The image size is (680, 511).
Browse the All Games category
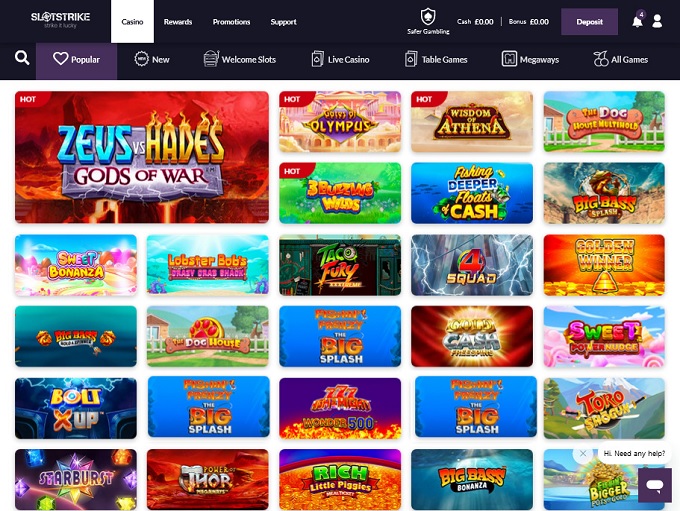click(x=621, y=60)
